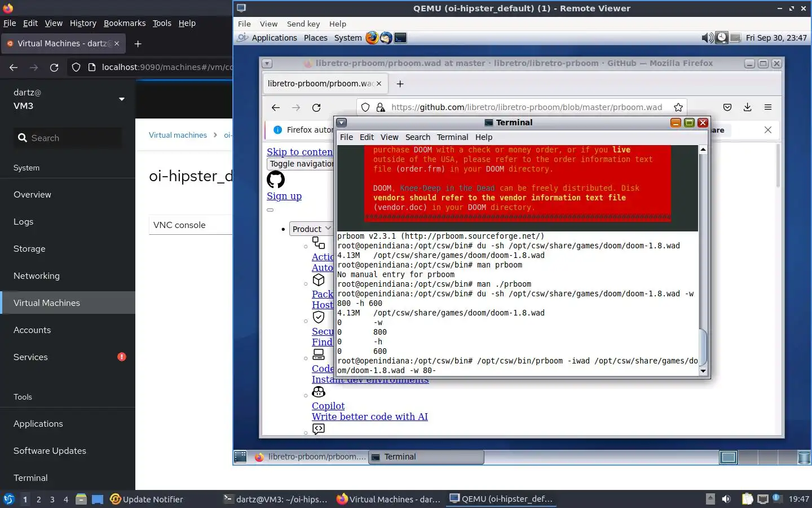Click Show Desktop button in guest bottom panel
The width and height of the screenshot is (812, 508).
click(x=240, y=457)
